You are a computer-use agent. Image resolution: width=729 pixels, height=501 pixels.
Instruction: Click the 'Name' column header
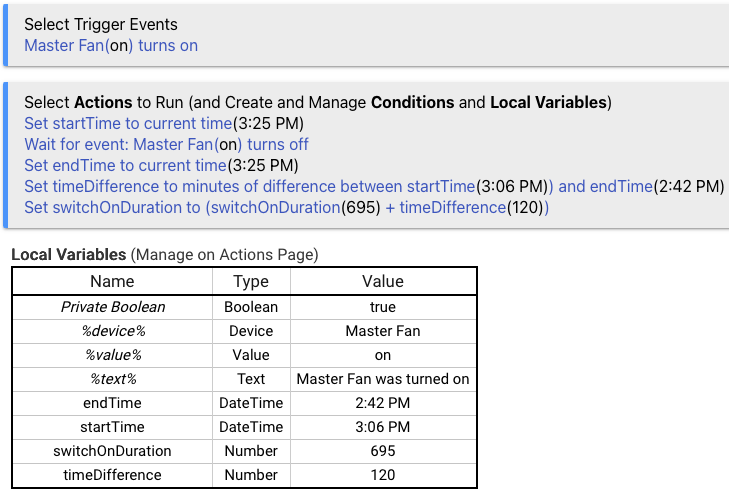(x=112, y=281)
